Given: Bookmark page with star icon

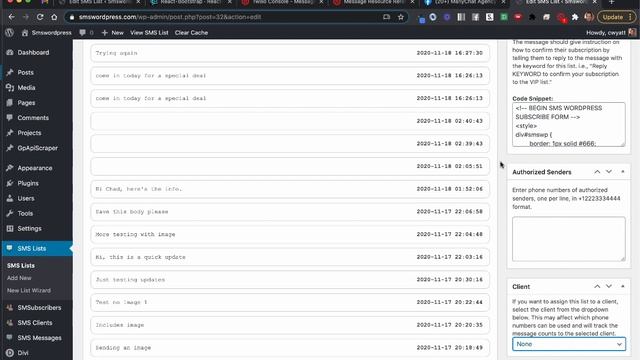Looking at the screenshot, I should [401, 17].
